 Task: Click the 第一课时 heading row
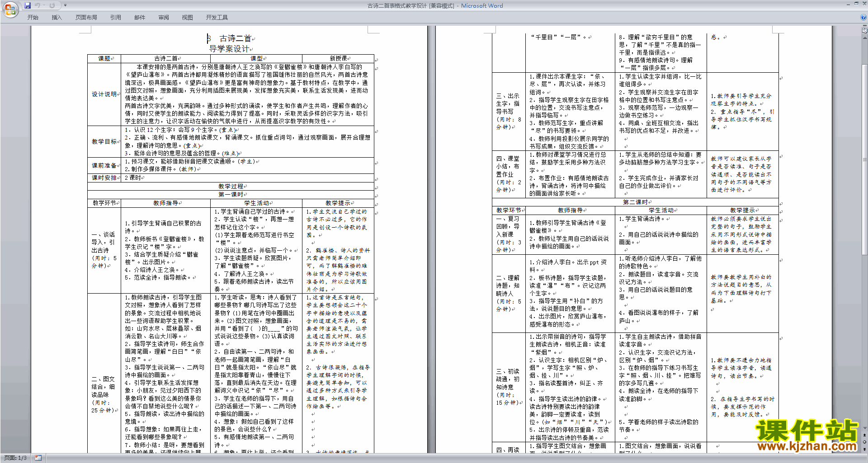pyautogui.click(x=231, y=195)
